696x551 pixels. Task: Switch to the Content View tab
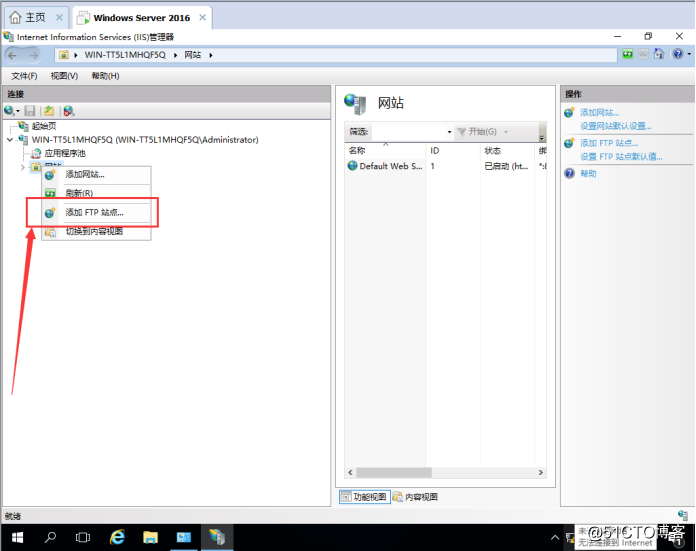click(416, 497)
